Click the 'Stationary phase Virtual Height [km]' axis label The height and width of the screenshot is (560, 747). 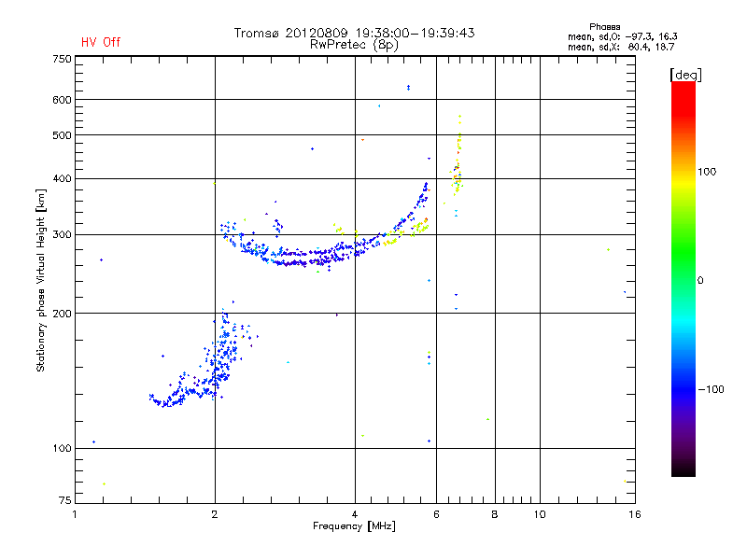point(41,281)
